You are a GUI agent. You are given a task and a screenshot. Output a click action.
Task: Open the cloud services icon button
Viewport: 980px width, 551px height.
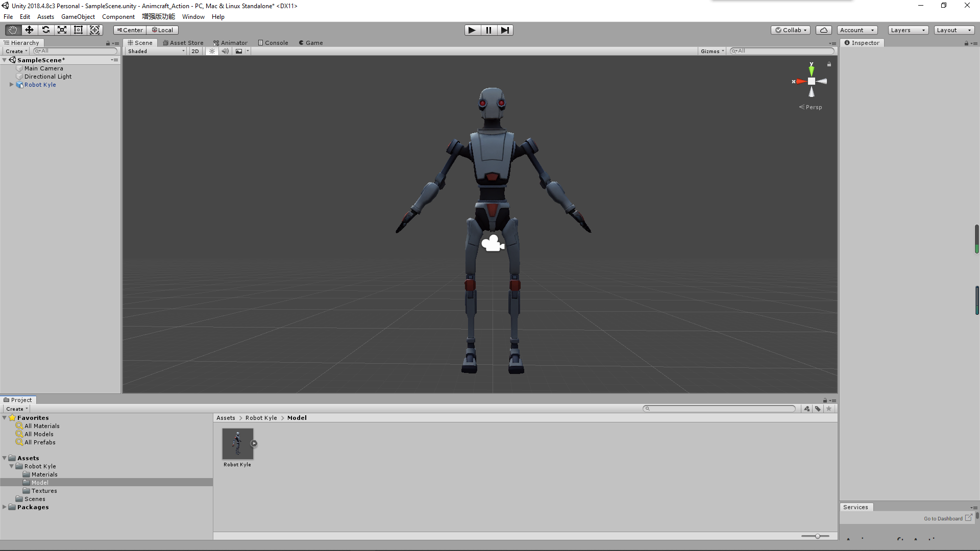tap(823, 30)
